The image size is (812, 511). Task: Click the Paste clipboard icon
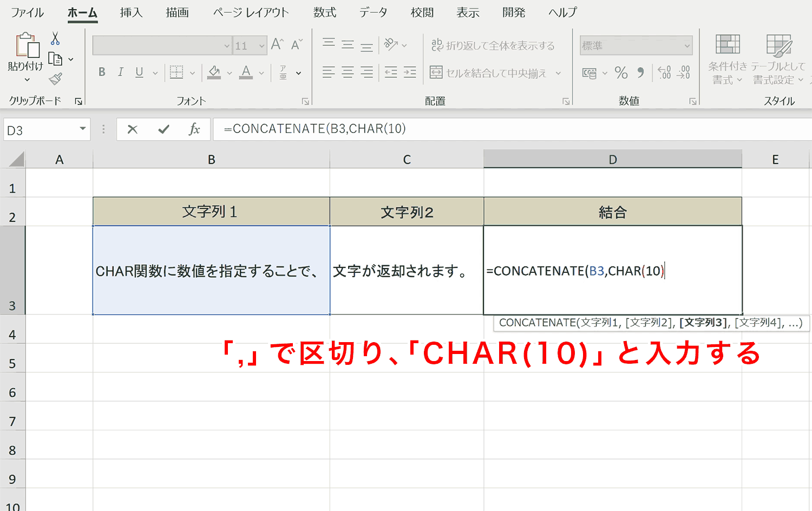point(27,45)
